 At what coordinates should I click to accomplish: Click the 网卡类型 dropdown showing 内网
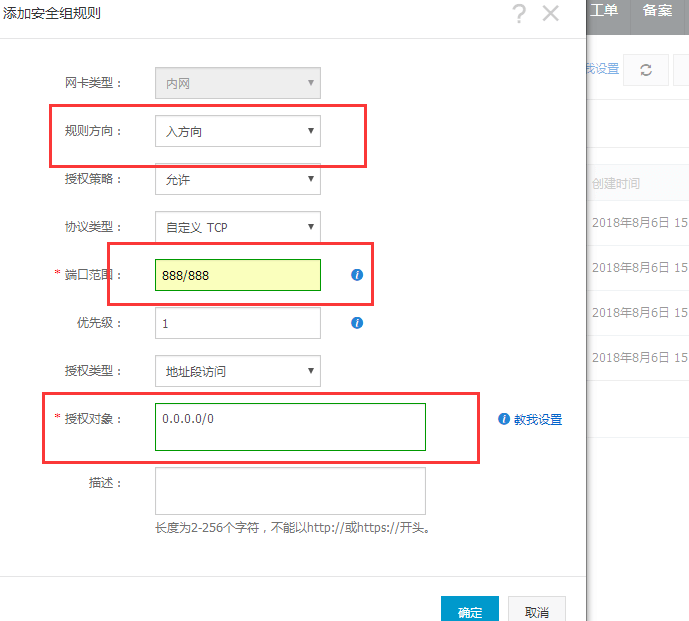click(238, 83)
